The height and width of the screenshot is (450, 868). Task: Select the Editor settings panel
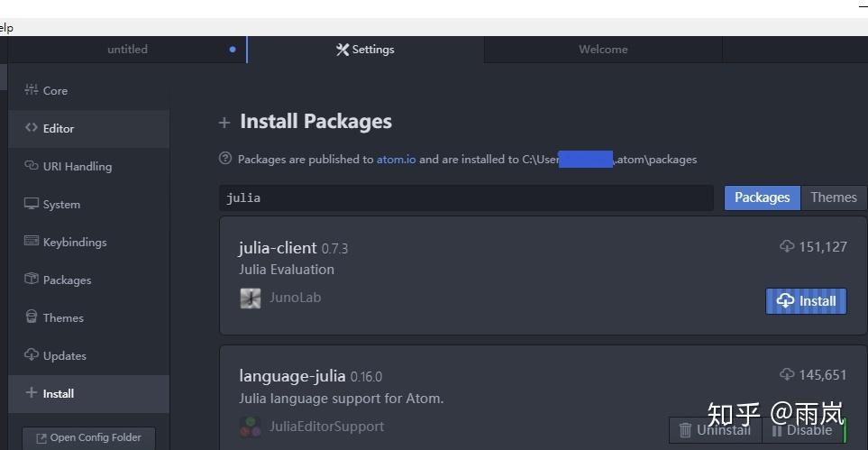tap(58, 128)
